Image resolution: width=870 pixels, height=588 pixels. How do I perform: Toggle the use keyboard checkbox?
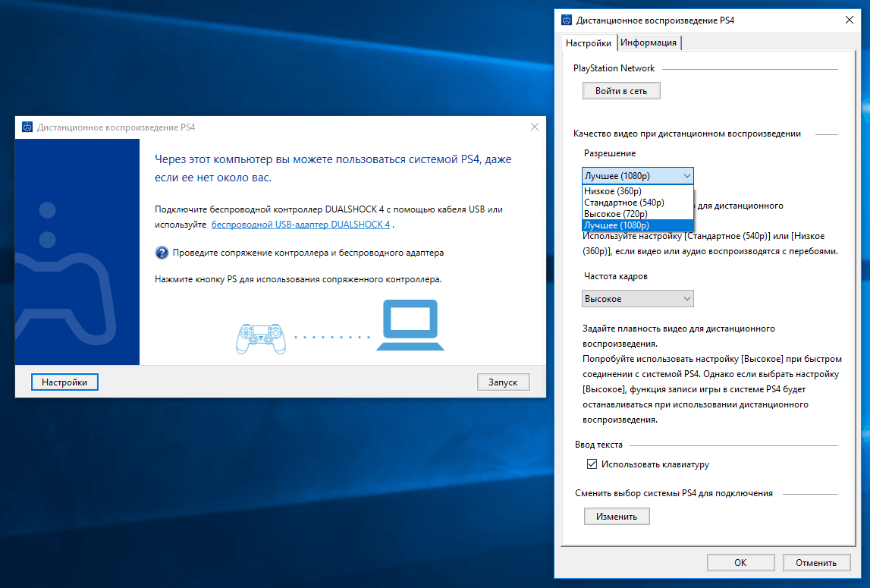pos(592,464)
